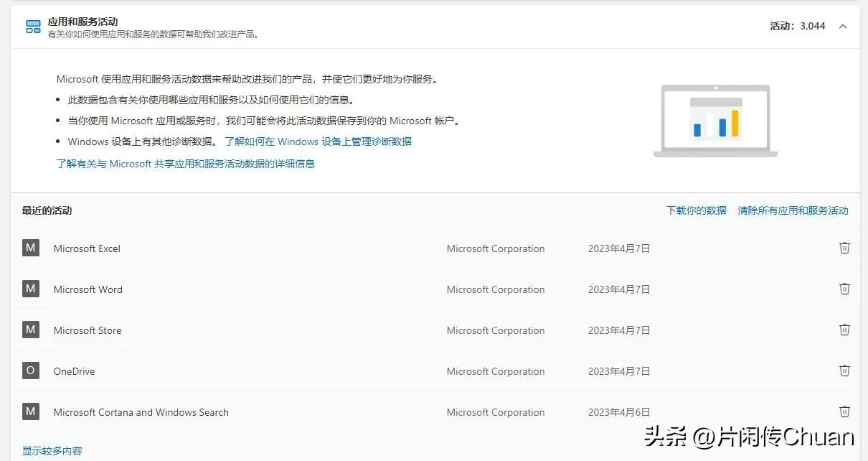Click the Microsoft Excel app icon
This screenshot has width=868, height=461.
click(x=30, y=248)
